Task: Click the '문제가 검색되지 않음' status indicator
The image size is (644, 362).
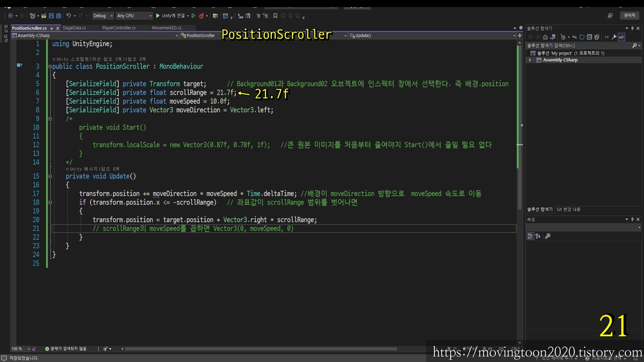Action: click(66, 349)
